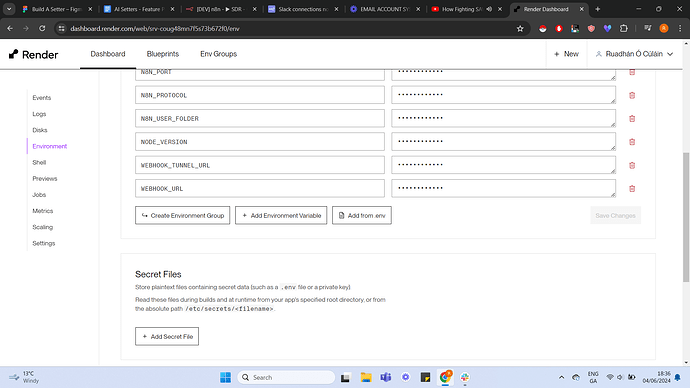Open the Ruadhán Ó Cúláin account dropdown

click(634, 54)
